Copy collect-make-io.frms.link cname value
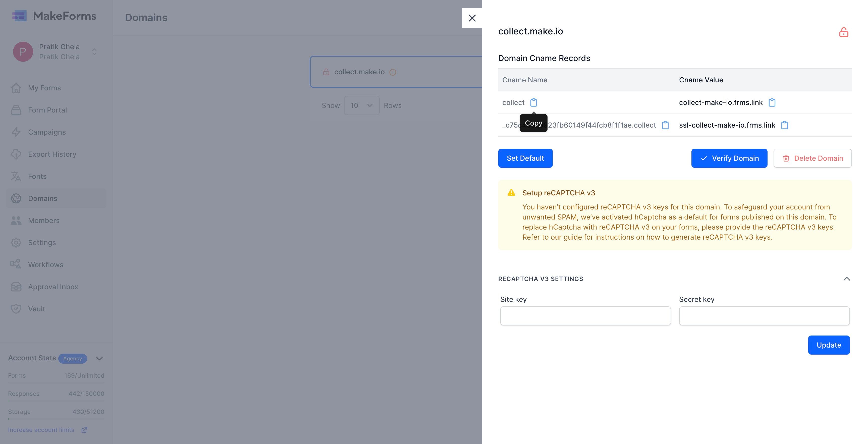This screenshot has width=868, height=444. pyautogui.click(x=772, y=102)
